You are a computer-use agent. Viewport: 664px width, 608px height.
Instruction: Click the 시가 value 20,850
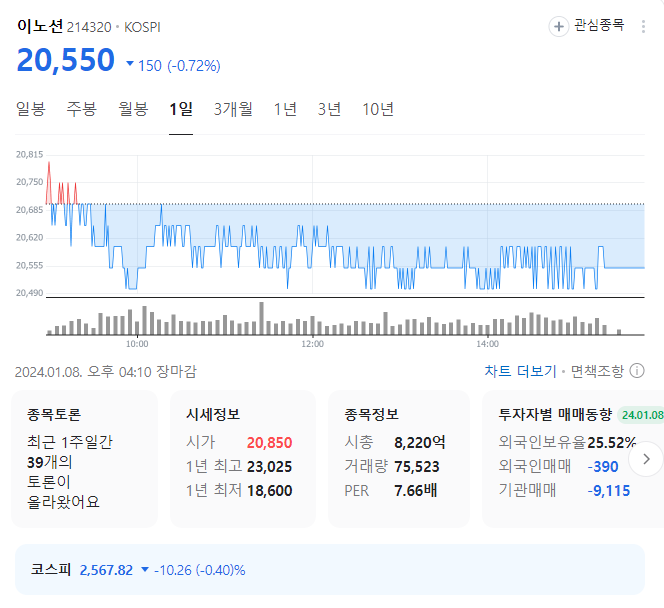point(269,443)
